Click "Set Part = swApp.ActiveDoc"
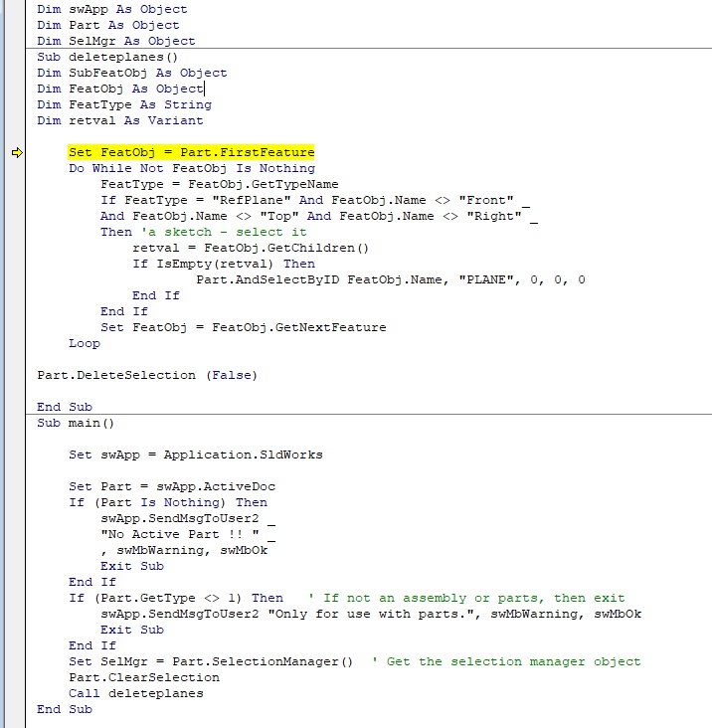The height and width of the screenshot is (728, 712). pyautogui.click(x=172, y=486)
